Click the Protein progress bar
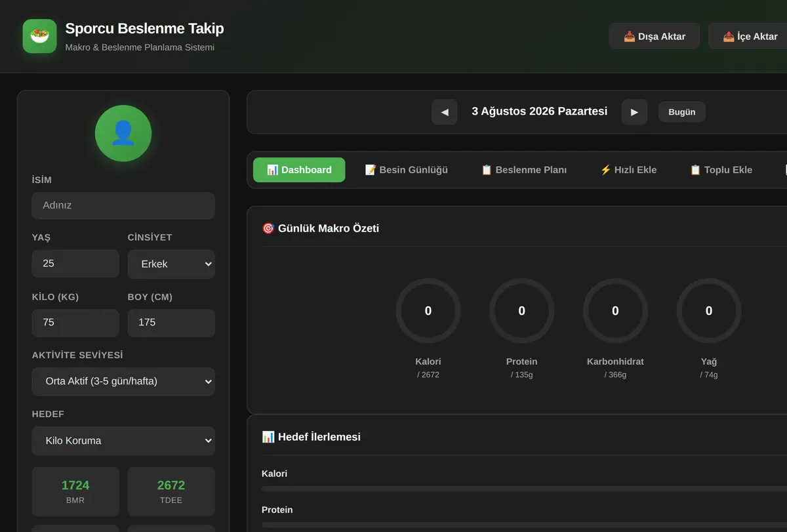Viewport: 787px width, 532px height. pyautogui.click(x=524, y=525)
